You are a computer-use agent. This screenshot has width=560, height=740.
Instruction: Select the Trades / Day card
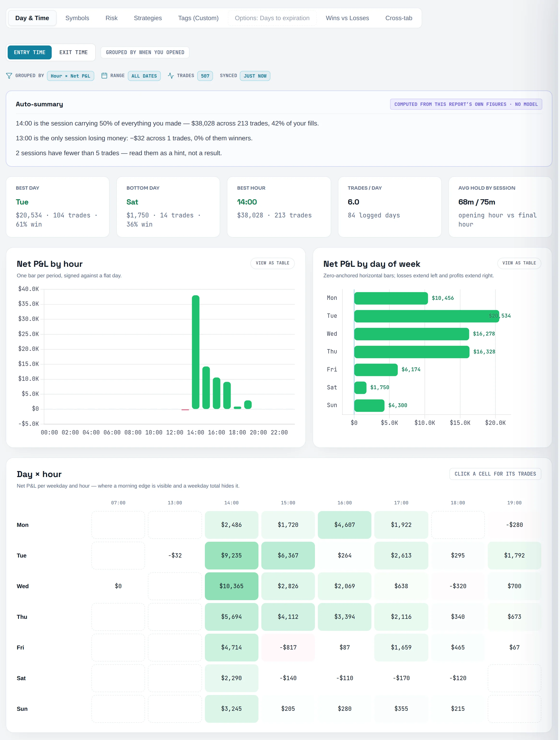(390, 207)
